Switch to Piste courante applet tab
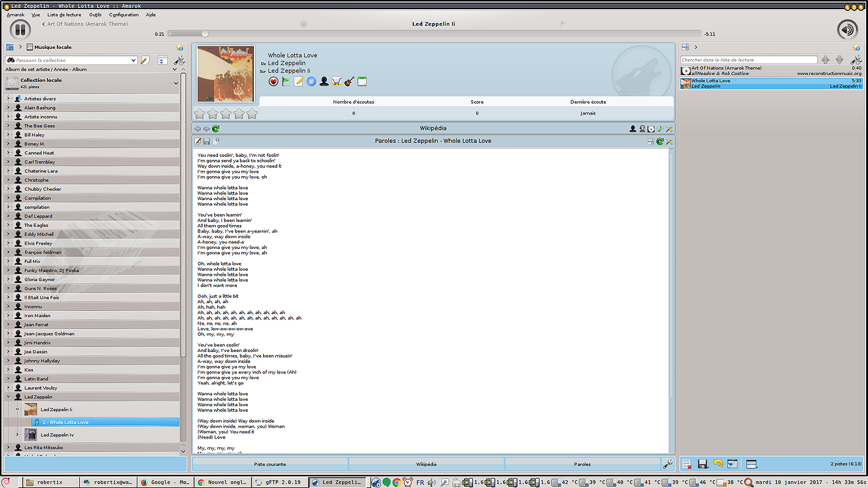 (270, 464)
